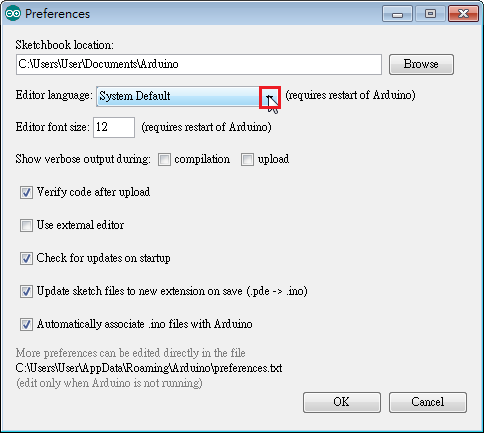Image resolution: width=484 pixels, height=433 pixels.
Task: Maximize the Preferences dialog window
Action: (x=430, y=14)
